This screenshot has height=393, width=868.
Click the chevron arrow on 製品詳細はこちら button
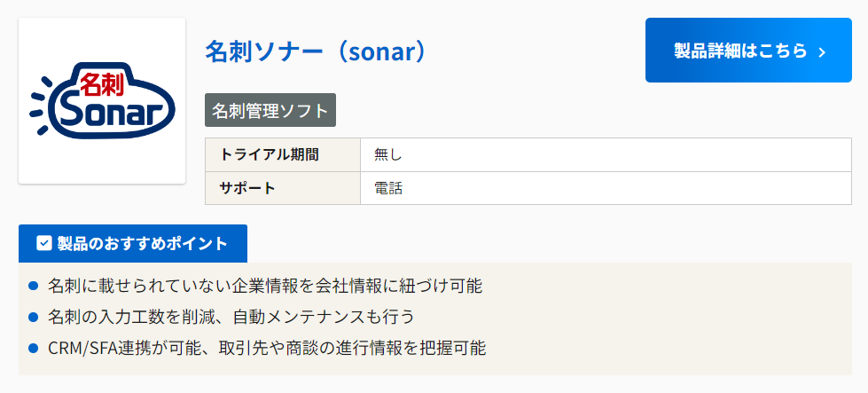(x=822, y=51)
